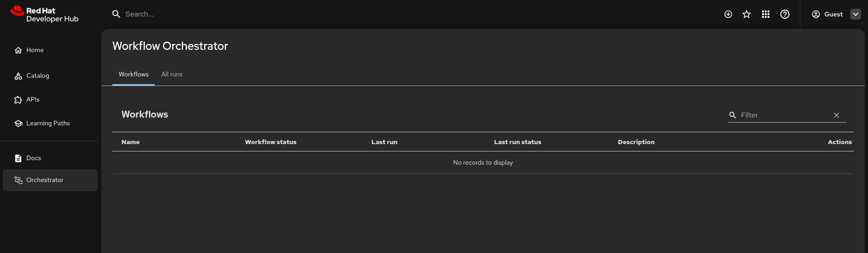Select Orchestrator in the sidebar
The image size is (868, 253).
45,180
